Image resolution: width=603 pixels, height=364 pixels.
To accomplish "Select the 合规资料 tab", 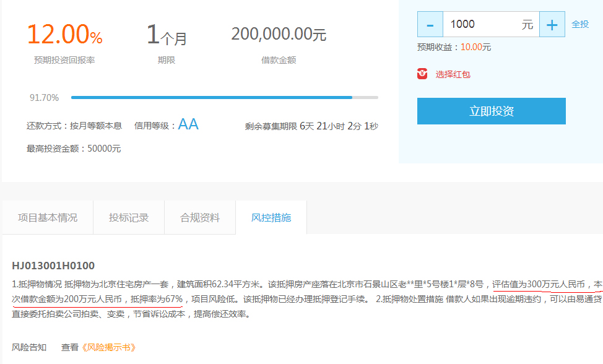I will (x=200, y=217).
